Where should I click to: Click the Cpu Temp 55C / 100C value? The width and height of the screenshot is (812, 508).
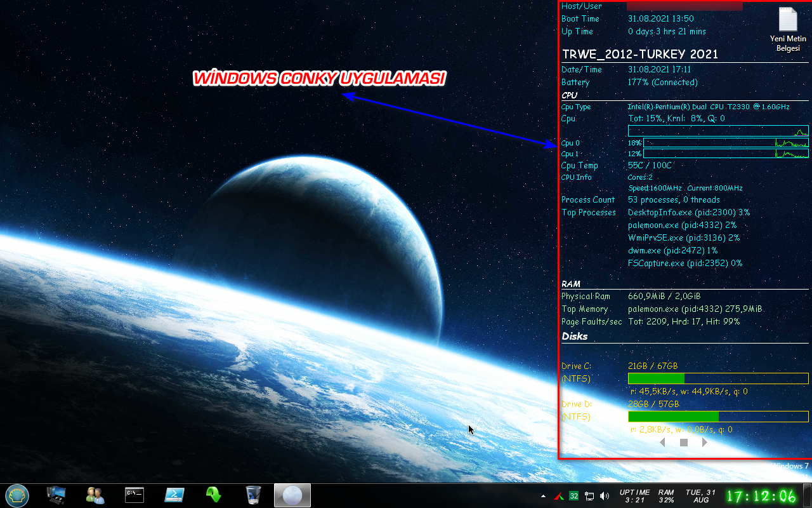(650, 165)
